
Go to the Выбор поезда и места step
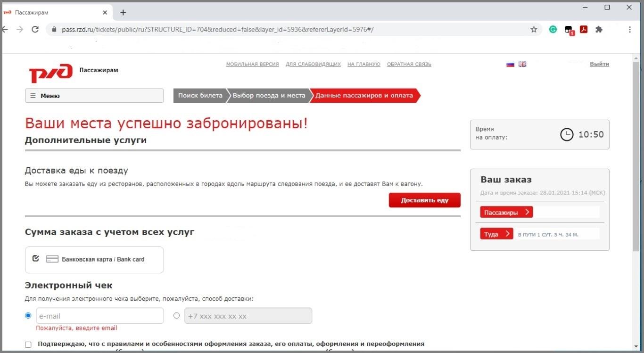pyautogui.click(x=269, y=96)
